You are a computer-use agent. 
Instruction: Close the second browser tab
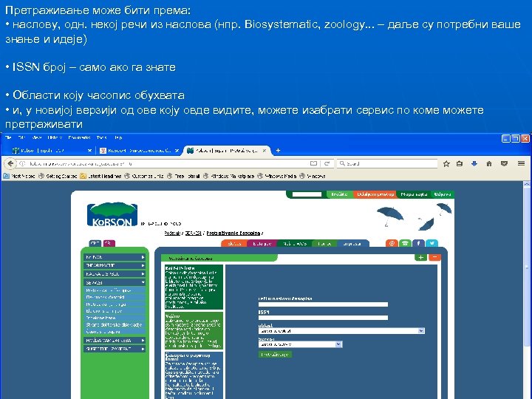coord(177,150)
